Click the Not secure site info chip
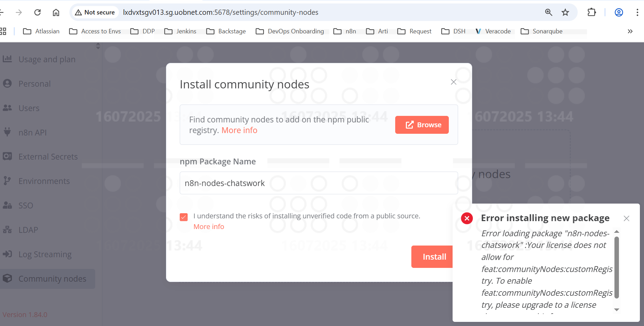Image resolution: width=644 pixels, height=326 pixels. 95,12
